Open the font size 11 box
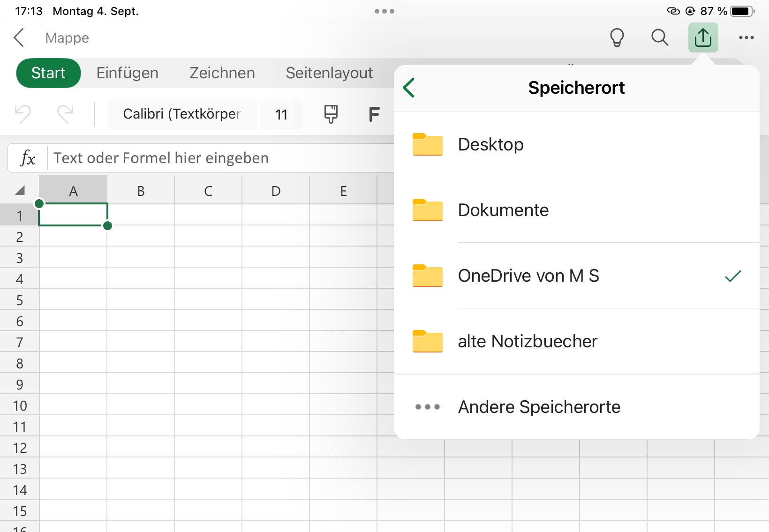This screenshot has height=532, width=769. tap(281, 114)
